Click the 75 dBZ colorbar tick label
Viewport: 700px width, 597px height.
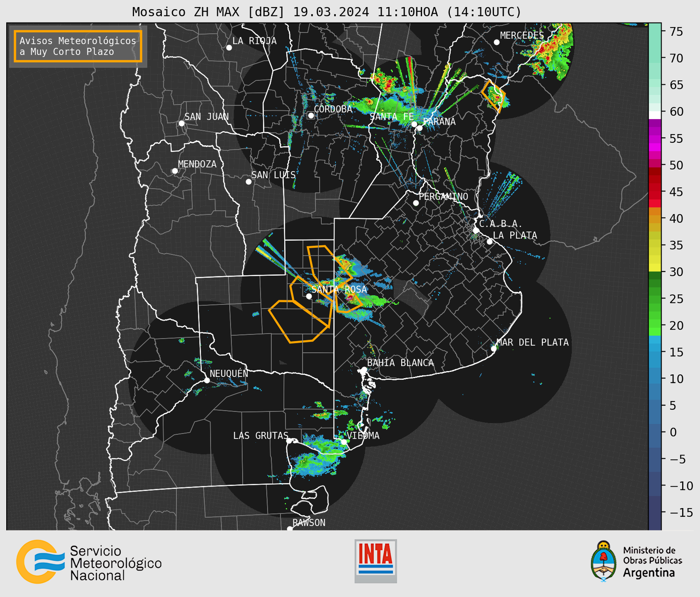click(676, 32)
